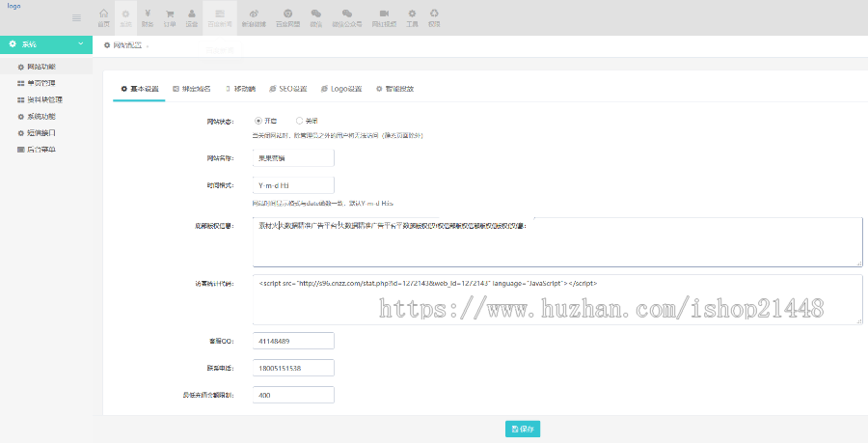Screen dimensions: 868x444
Task: Open the 工具 tools gear icon
Action: tap(412, 17)
